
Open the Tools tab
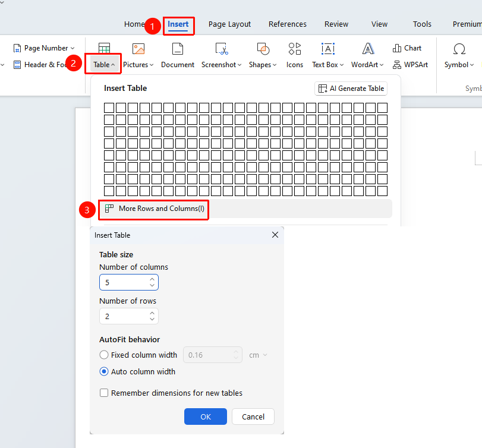point(422,24)
